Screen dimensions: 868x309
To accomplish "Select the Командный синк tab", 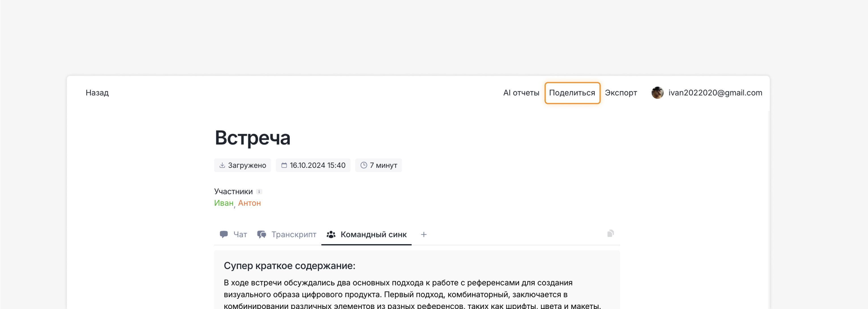I will (x=373, y=235).
